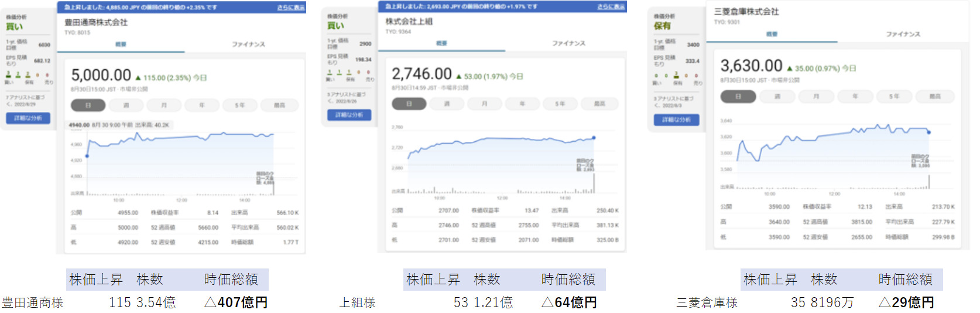980x313 pixels.
Task: Select 日 range for 上組 chart
Action: click(x=409, y=104)
